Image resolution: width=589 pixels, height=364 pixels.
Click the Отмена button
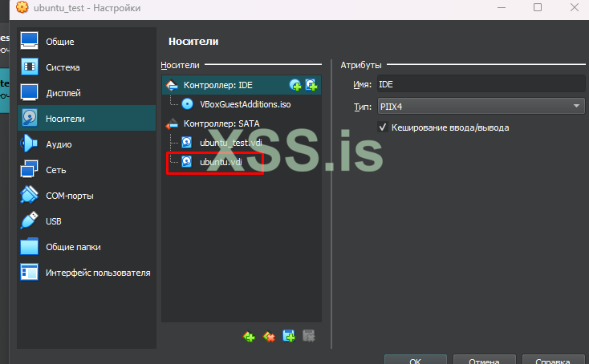click(484, 360)
